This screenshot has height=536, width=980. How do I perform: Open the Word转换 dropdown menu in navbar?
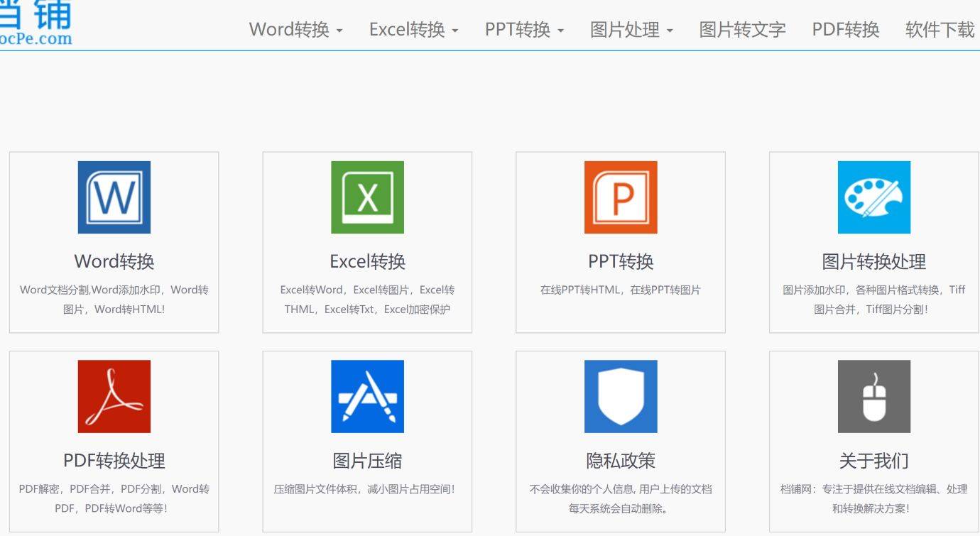pos(296,30)
